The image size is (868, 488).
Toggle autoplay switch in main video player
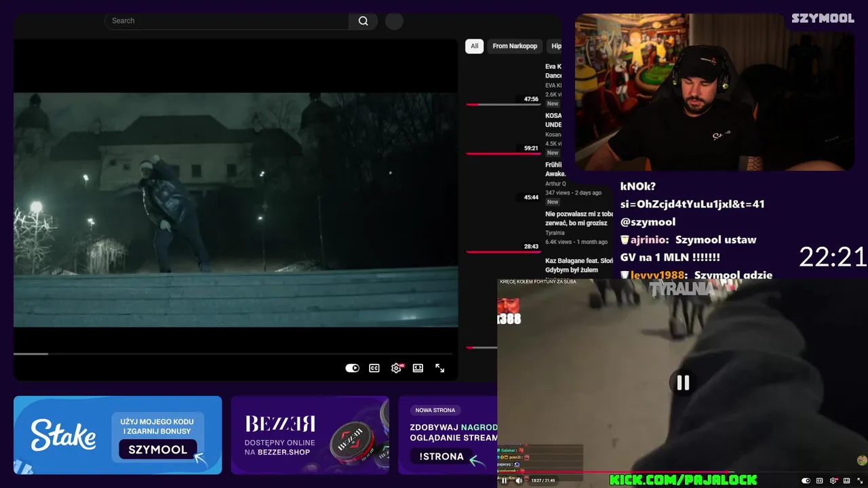(352, 368)
